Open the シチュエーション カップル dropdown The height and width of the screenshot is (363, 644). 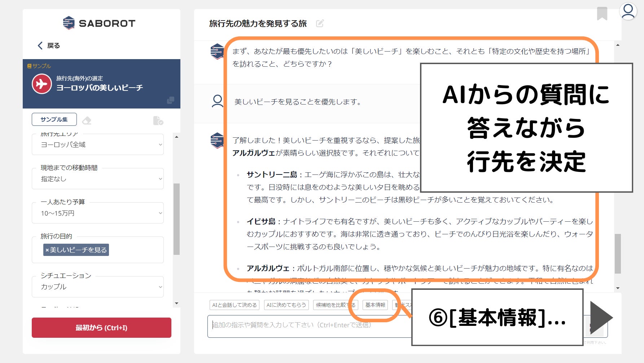click(x=98, y=287)
